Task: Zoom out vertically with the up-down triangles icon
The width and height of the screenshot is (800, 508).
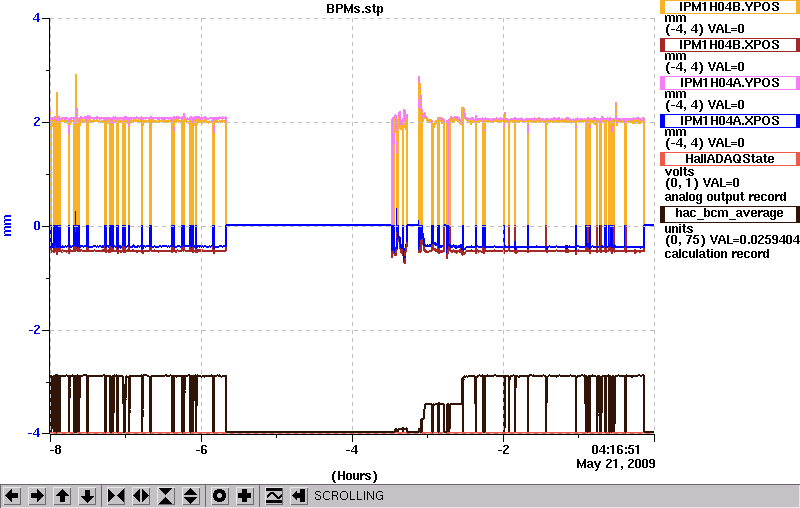Action: coord(191,496)
